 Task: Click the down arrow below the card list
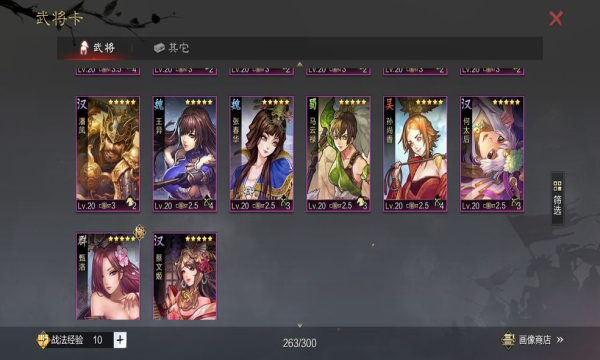pyautogui.click(x=300, y=325)
